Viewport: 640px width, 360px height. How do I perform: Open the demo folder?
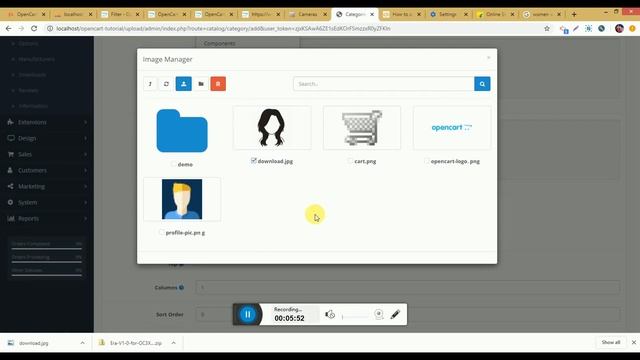coord(182,131)
